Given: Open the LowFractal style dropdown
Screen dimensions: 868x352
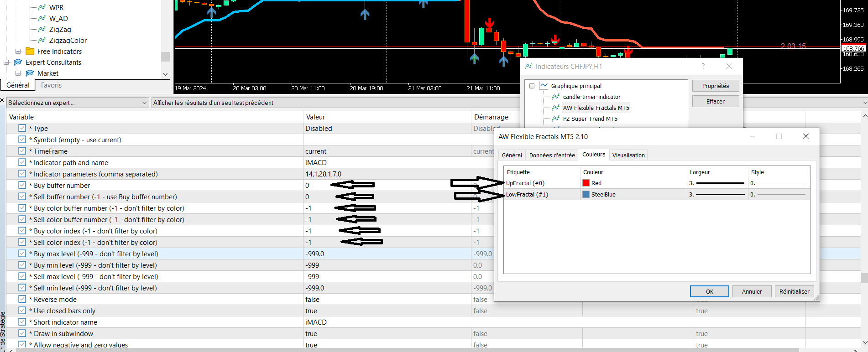Looking at the screenshot, I should pos(779,194).
